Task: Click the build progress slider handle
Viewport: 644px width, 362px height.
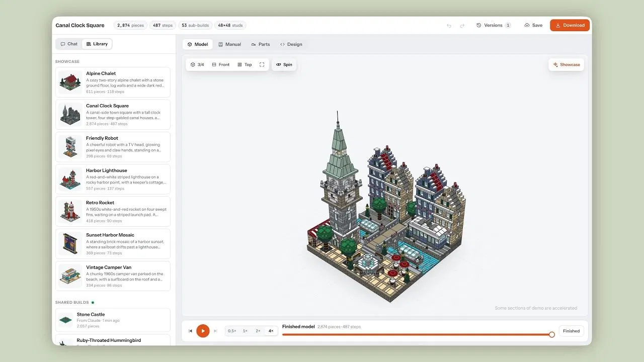Action: pos(552,334)
